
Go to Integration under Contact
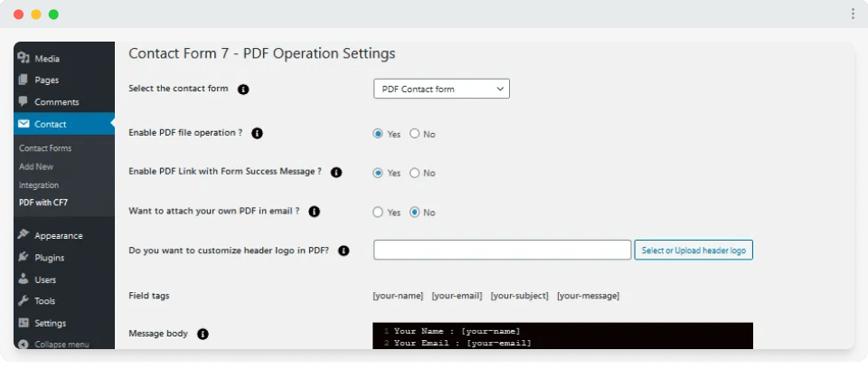tap(39, 184)
